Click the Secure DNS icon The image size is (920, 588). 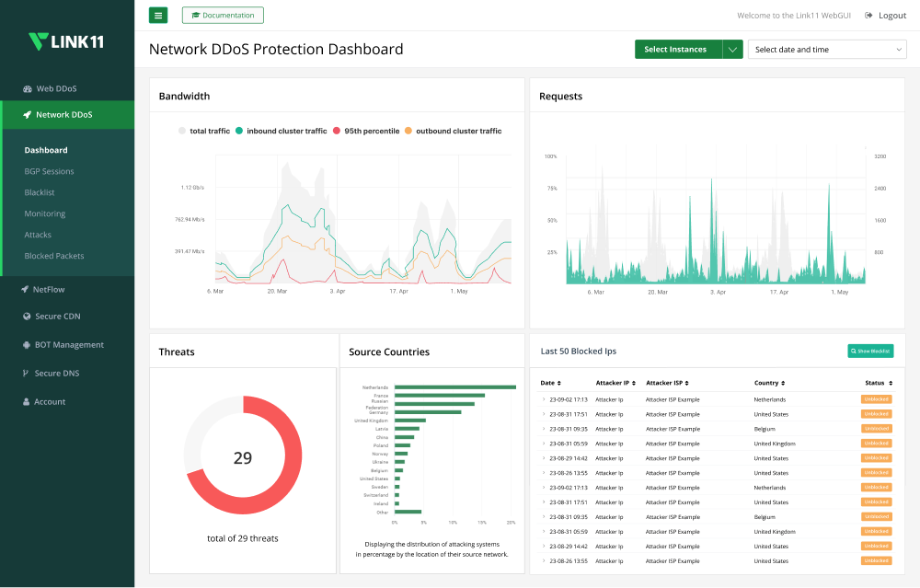[25, 374]
